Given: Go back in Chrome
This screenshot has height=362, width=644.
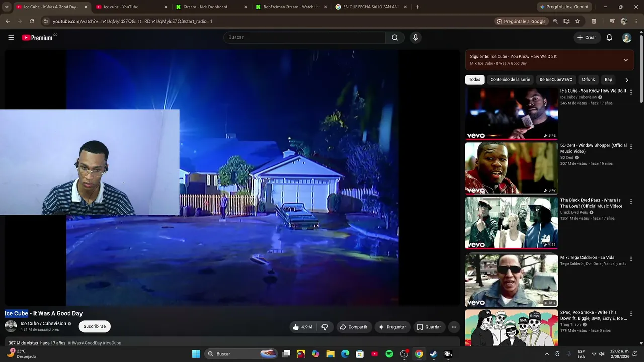Looking at the screenshot, I should point(8,21).
